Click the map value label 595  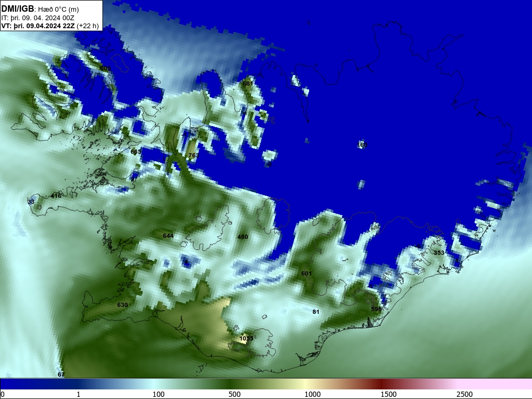click(x=376, y=309)
